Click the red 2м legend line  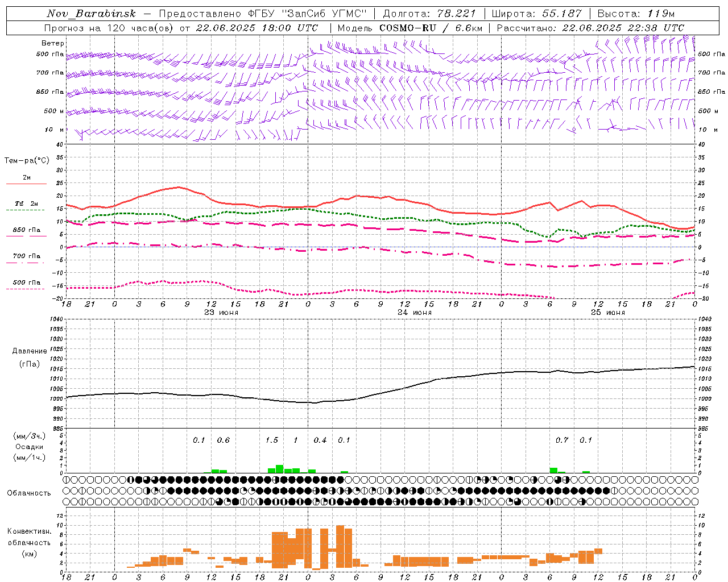[x=26, y=184]
